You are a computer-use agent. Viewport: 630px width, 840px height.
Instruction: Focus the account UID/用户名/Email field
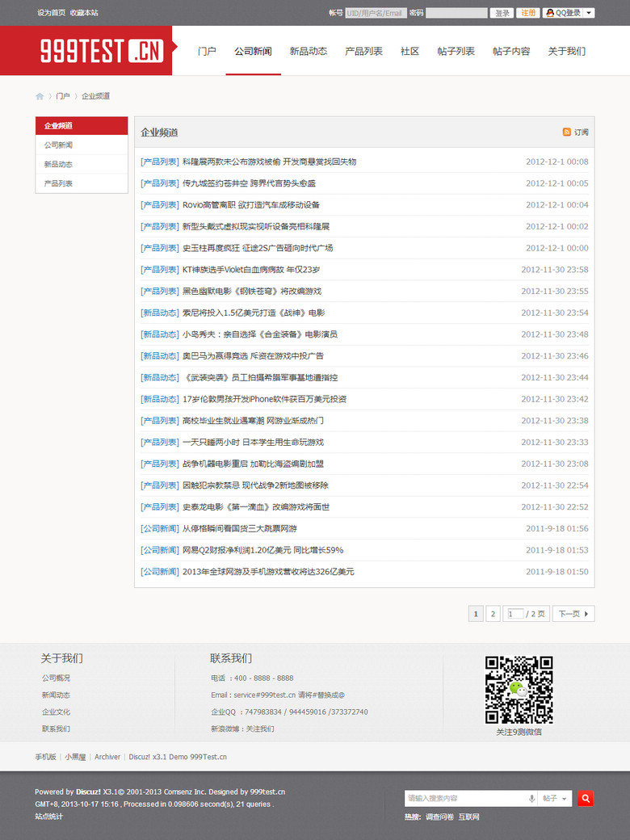376,13
